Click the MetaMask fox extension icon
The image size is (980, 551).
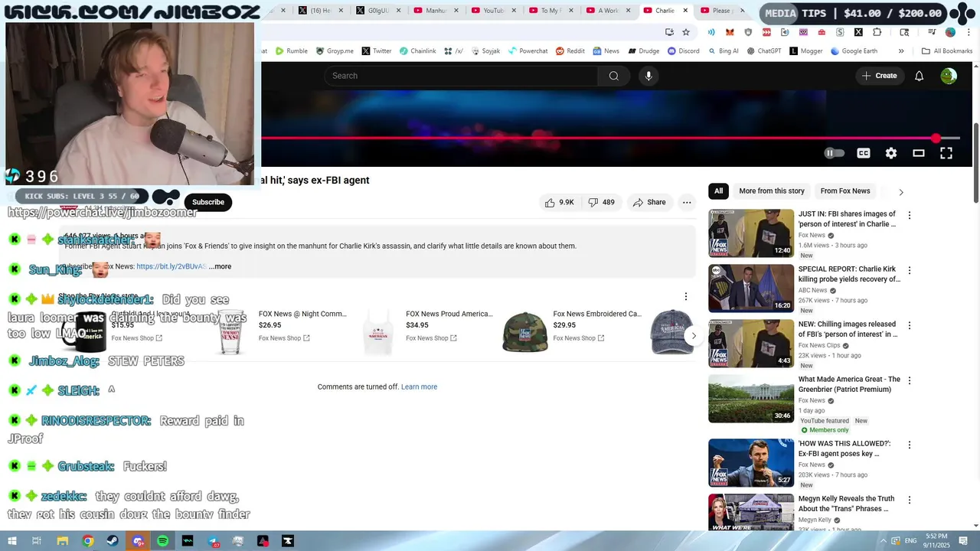730,32
